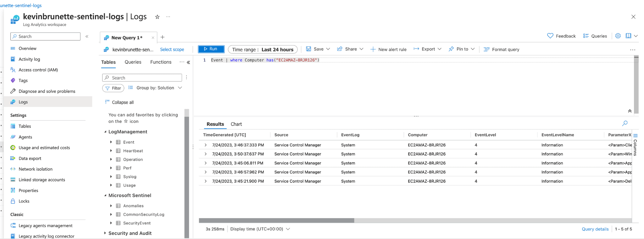This screenshot has height=239, width=644.
Task: Expand the Heartbeat table node
Action: point(111,151)
